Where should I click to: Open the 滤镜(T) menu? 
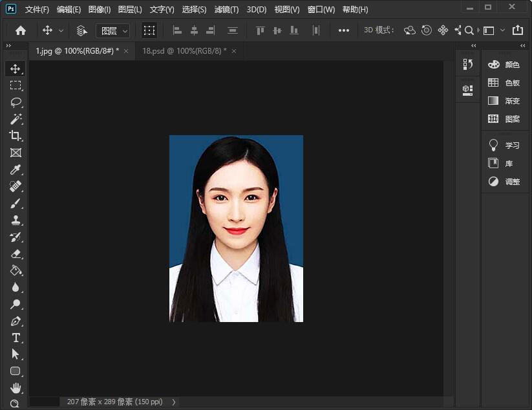click(x=226, y=10)
